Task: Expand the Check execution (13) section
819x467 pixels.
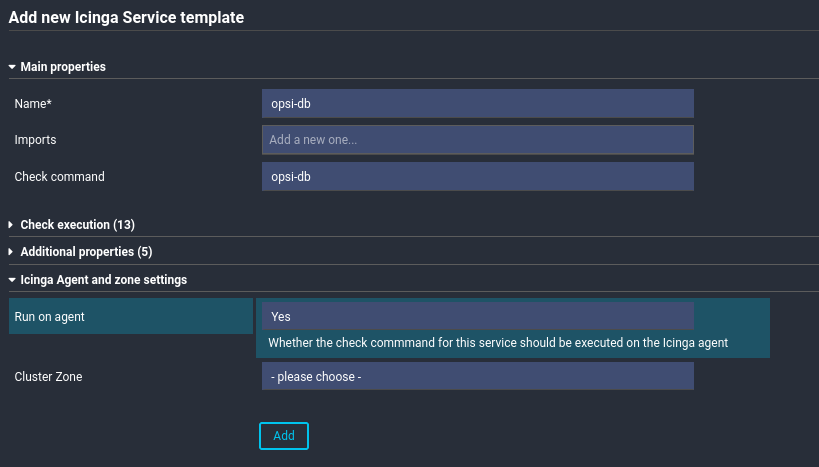Action: pos(72,225)
